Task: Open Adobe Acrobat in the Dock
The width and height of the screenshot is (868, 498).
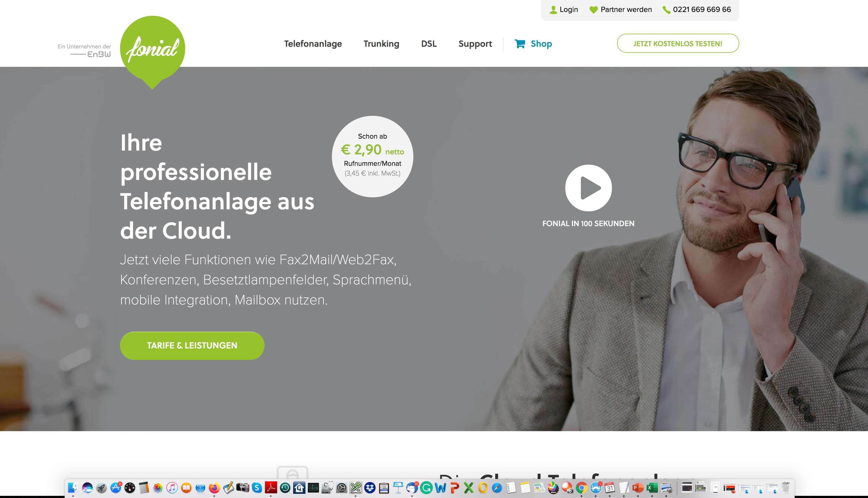Action: pyautogui.click(x=271, y=488)
